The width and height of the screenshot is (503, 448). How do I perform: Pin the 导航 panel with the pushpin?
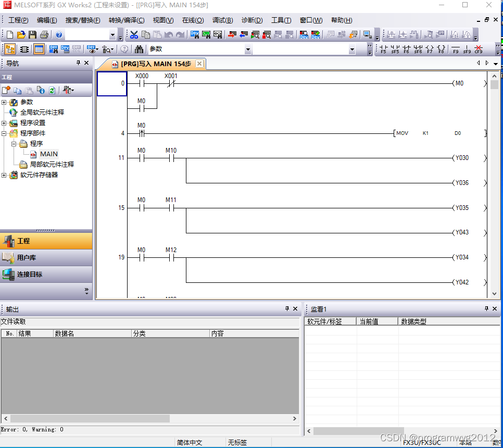pyautogui.click(x=78, y=63)
